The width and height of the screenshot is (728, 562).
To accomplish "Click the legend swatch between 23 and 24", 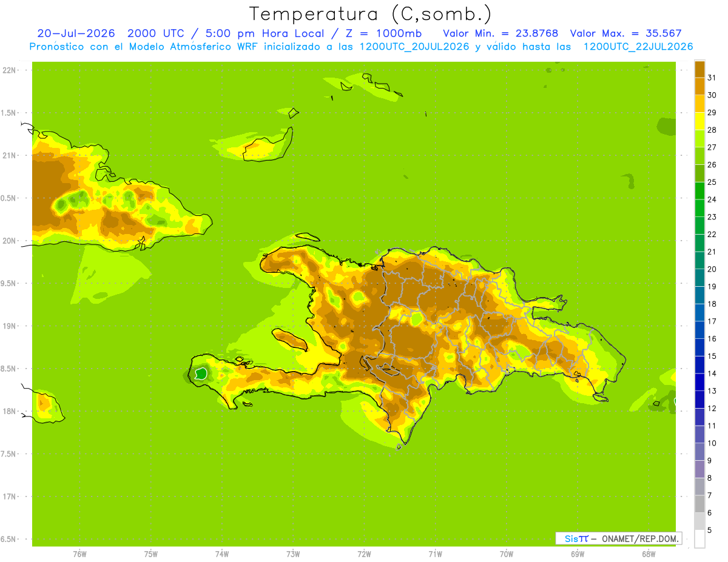I will tap(699, 208).
